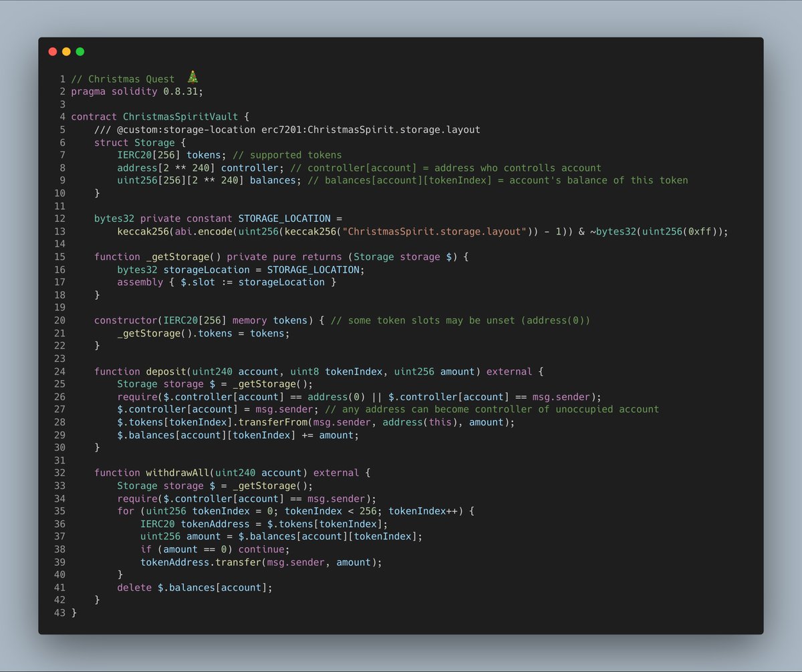This screenshot has width=802, height=672.
Task: Click 'require($.controller[account] == msg.sender);' on line 34
Action: [247, 498]
